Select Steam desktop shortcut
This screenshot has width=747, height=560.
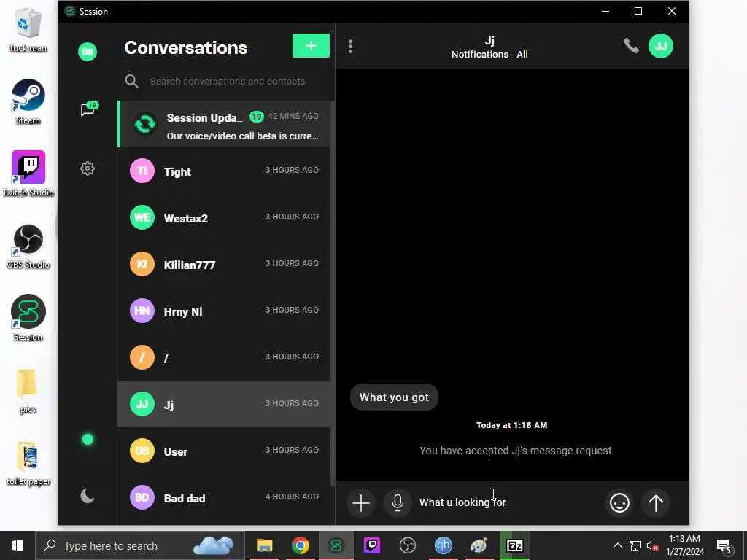tap(28, 102)
